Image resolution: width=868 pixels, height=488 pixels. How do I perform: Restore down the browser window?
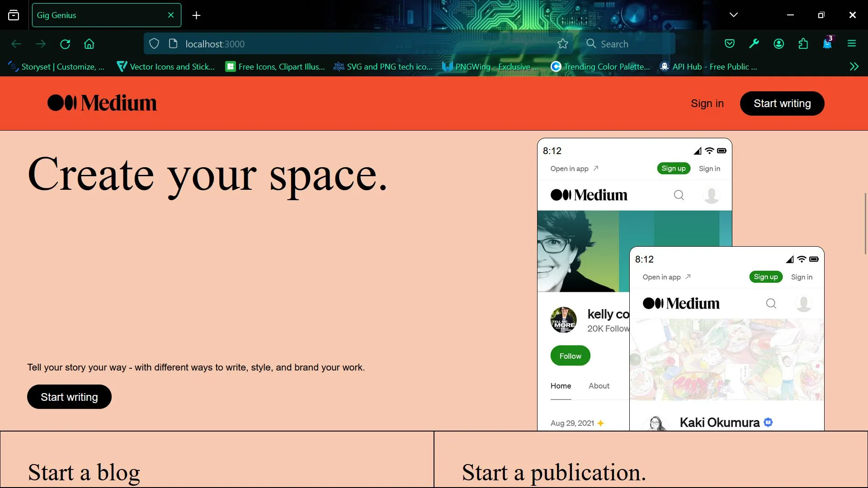click(821, 15)
